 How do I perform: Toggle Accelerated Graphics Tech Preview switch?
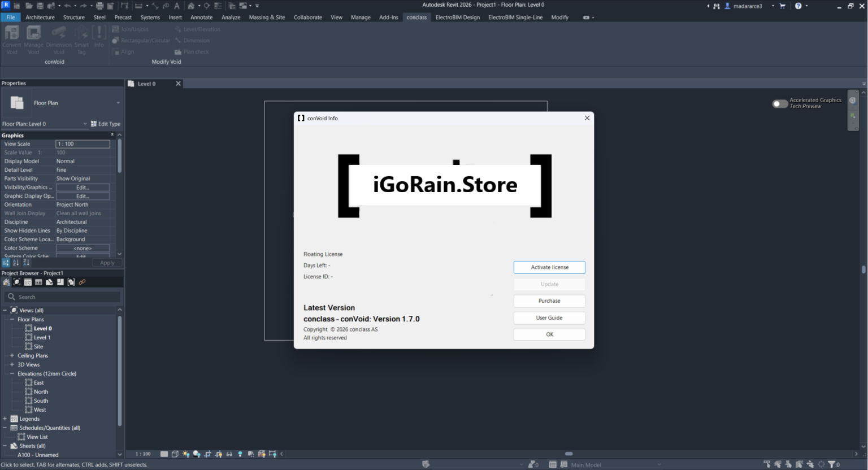pyautogui.click(x=780, y=104)
